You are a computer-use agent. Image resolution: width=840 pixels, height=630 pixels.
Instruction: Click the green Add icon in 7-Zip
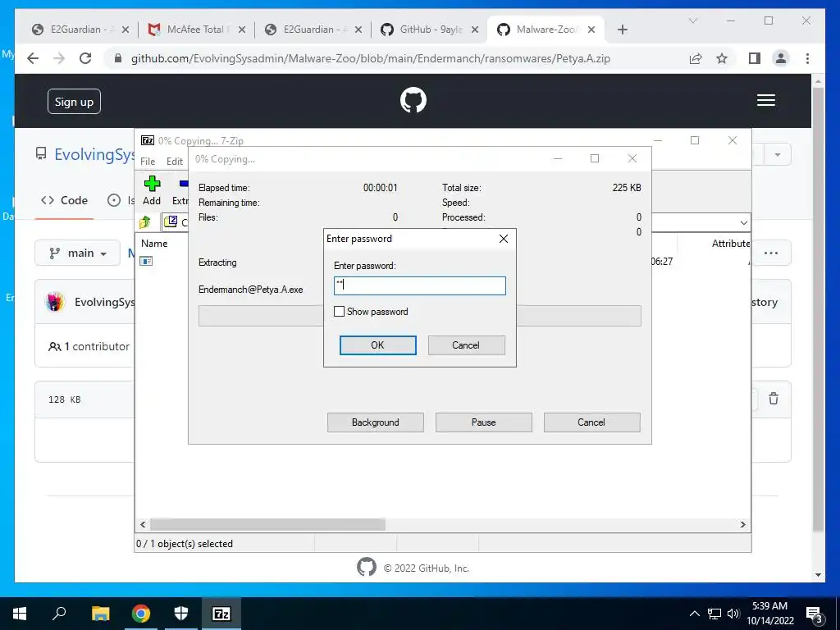tap(152, 185)
